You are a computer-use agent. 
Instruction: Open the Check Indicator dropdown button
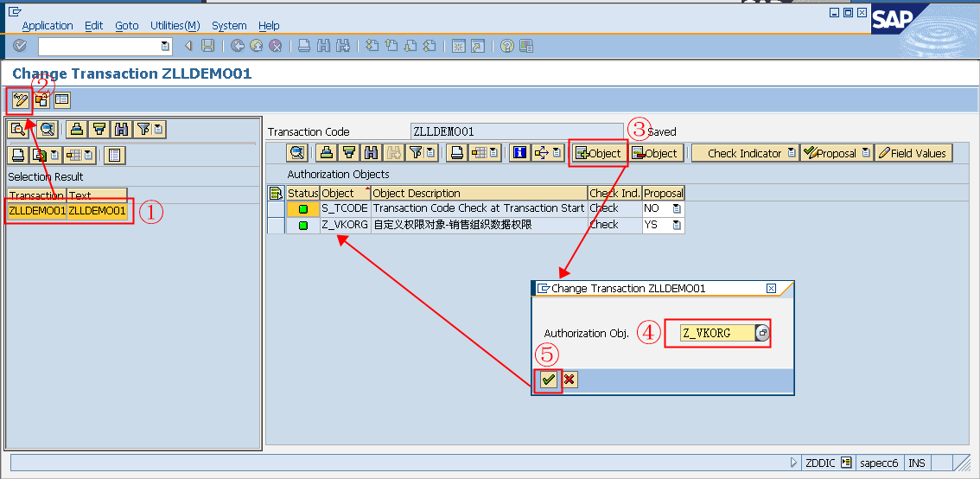click(792, 152)
